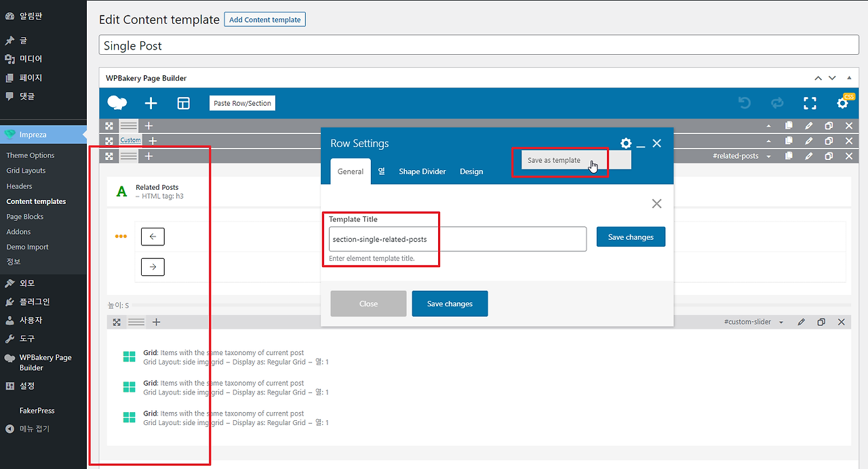Click the Template Title input field
Screen dimensions: 868x469
pyautogui.click(x=458, y=239)
